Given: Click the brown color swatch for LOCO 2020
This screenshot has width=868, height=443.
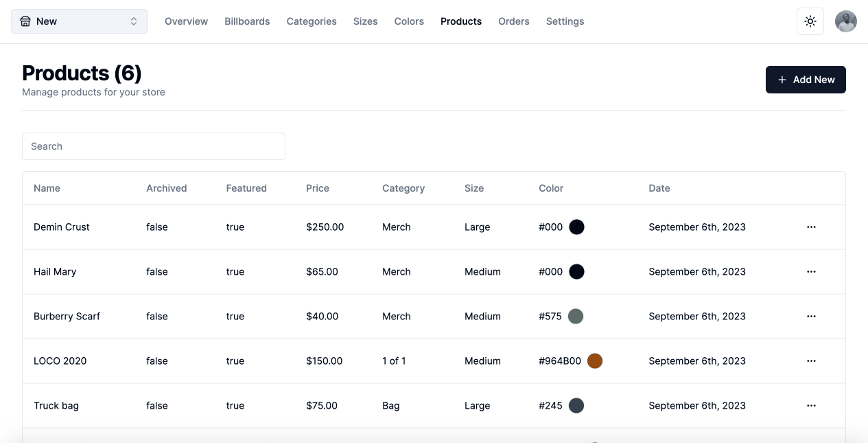Looking at the screenshot, I should click(595, 361).
